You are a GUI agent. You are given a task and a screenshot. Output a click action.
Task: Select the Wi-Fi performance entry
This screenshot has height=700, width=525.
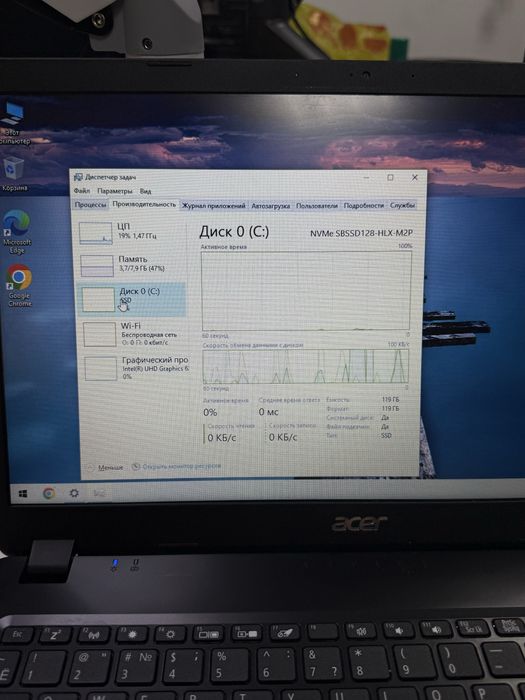pos(133,334)
